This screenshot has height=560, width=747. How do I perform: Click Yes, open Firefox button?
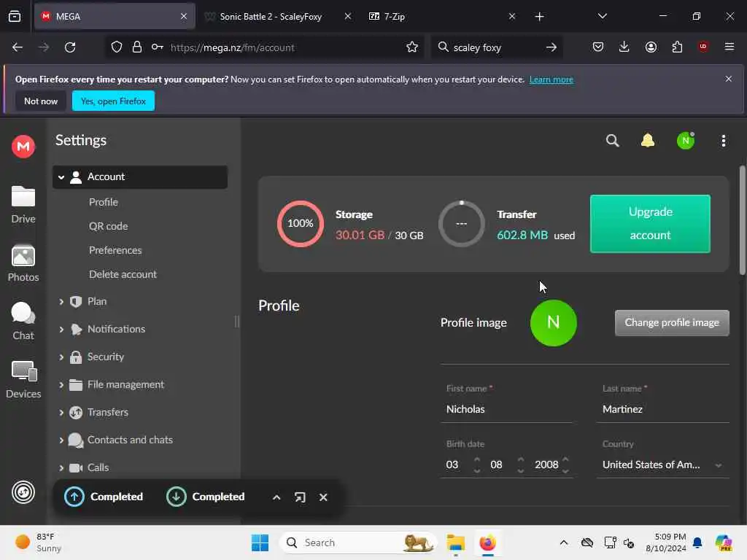click(x=113, y=101)
